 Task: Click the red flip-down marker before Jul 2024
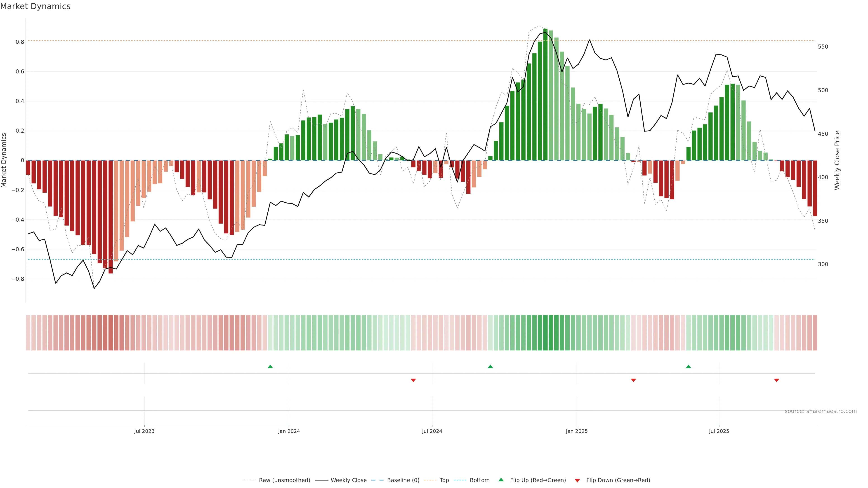click(413, 380)
